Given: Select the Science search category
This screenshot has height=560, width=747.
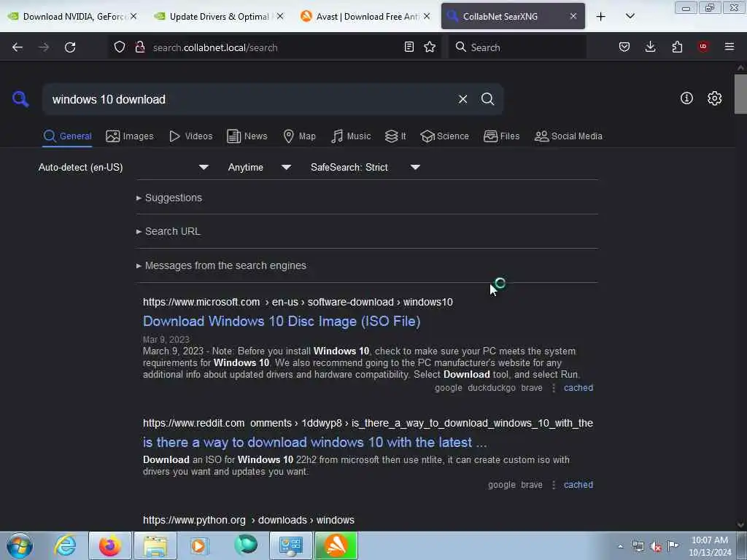Looking at the screenshot, I should [x=444, y=136].
